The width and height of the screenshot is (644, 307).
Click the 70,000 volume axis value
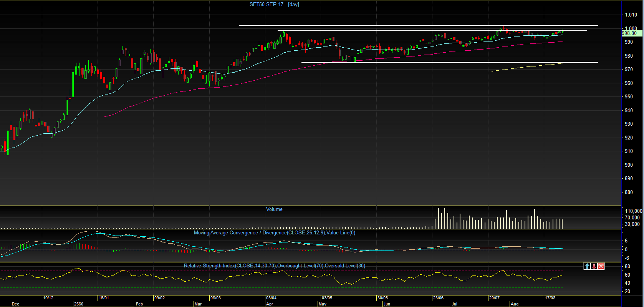click(632, 218)
